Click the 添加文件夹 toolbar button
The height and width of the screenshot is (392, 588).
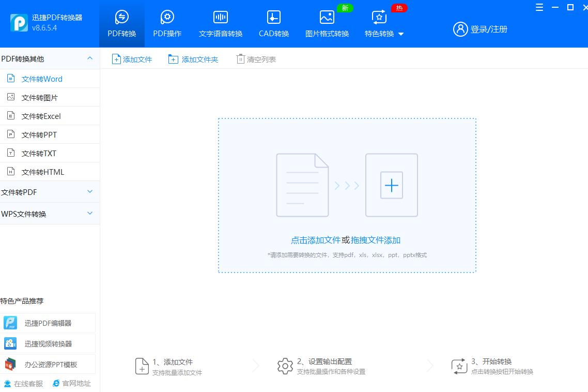point(193,59)
